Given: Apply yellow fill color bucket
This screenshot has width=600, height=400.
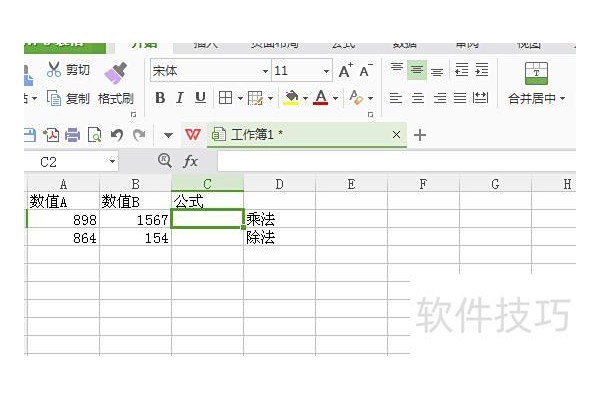Looking at the screenshot, I should point(291,98).
